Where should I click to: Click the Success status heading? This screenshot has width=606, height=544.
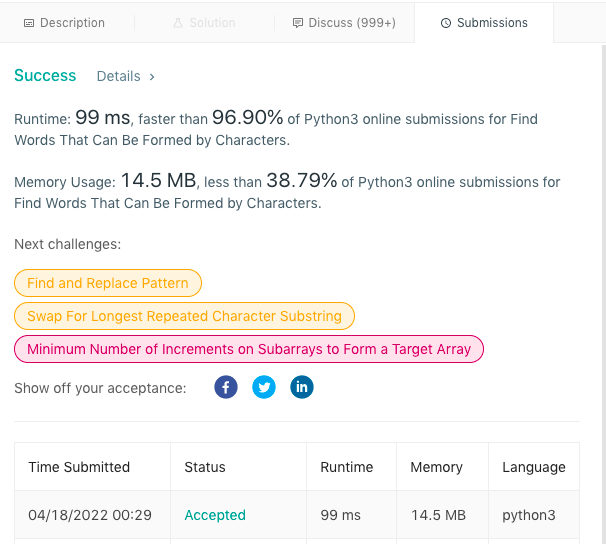(x=45, y=76)
